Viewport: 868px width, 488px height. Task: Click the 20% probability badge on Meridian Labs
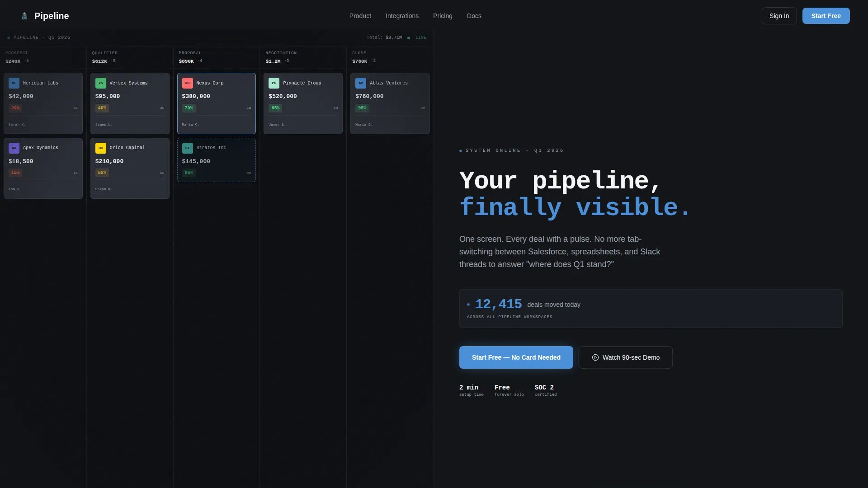click(x=15, y=108)
